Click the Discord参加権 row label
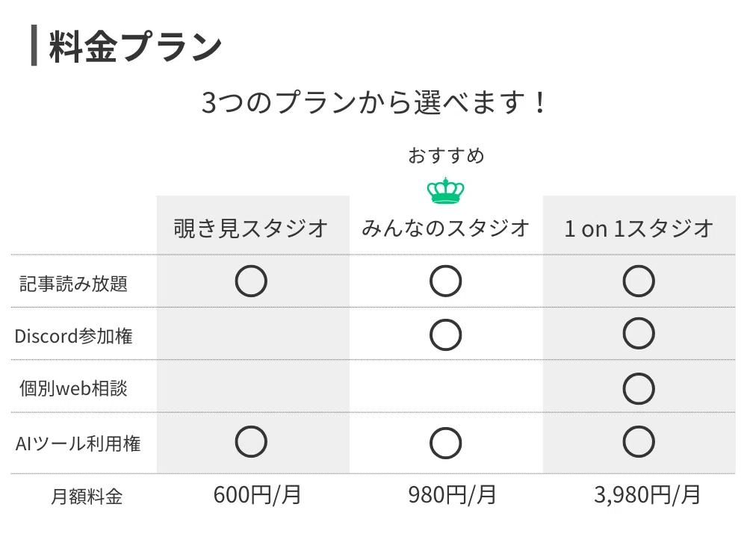 (x=73, y=336)
